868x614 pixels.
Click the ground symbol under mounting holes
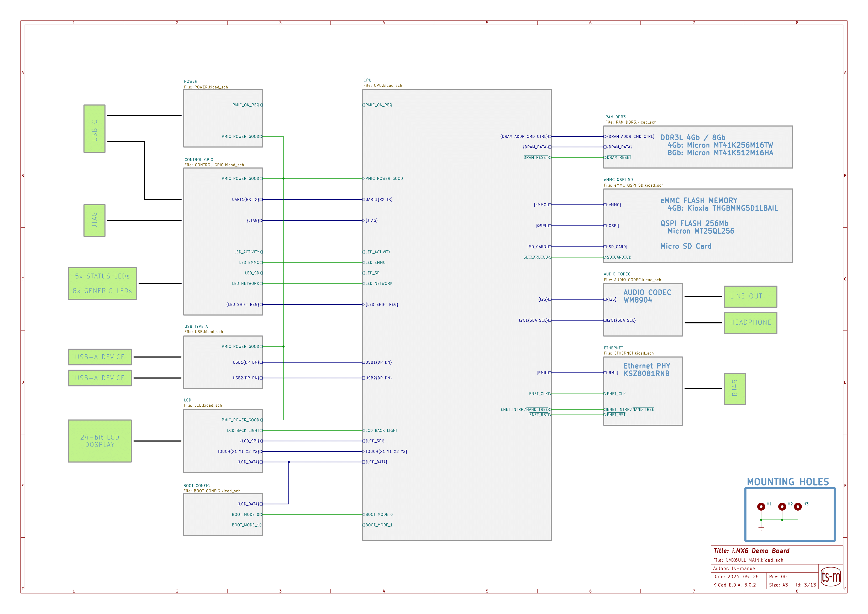click(761, 528)
